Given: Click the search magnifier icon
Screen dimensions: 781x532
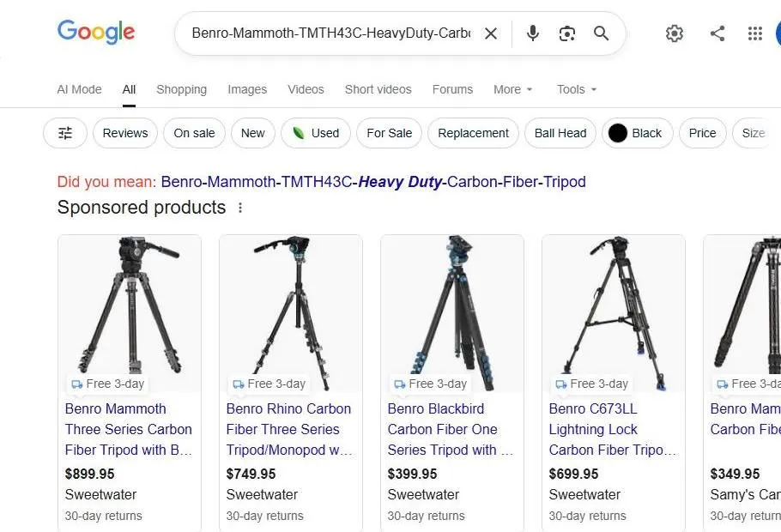Looking at the screenshot, I should click(x=601, y=33).
